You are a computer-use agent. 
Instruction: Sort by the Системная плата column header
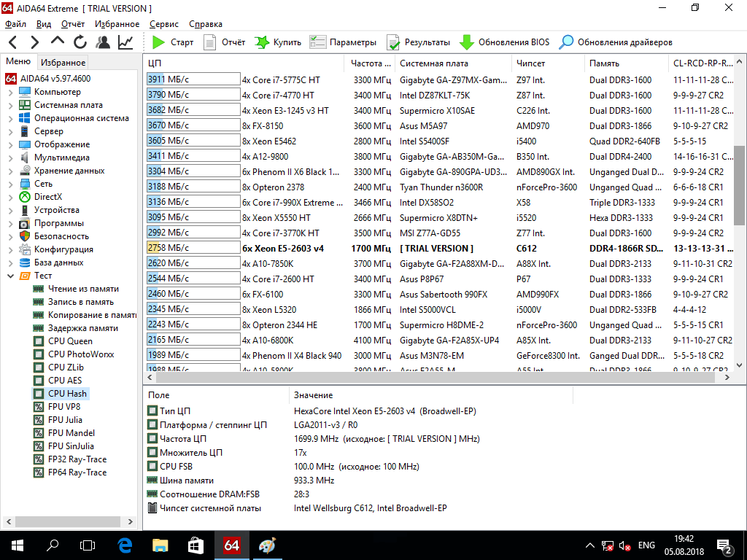tap(454, 63)
